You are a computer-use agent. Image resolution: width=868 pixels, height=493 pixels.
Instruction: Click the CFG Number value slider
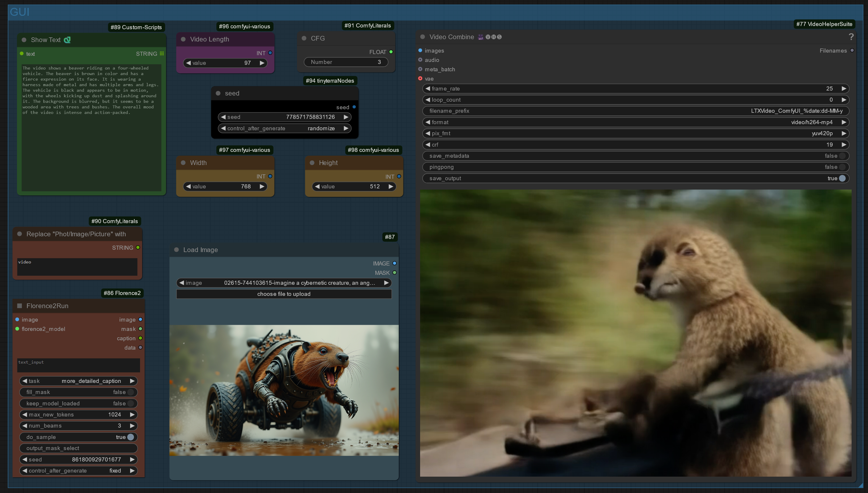(x=346, y=62)
